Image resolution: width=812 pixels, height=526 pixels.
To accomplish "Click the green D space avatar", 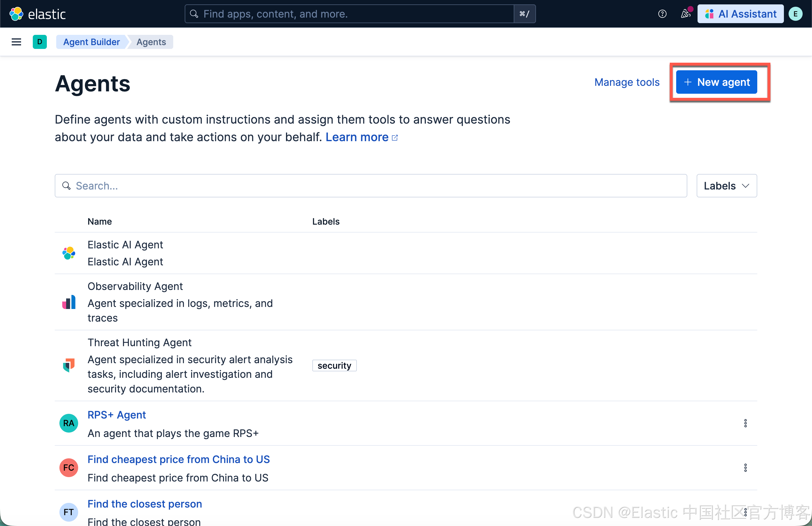I will click(x=40, y=42).
